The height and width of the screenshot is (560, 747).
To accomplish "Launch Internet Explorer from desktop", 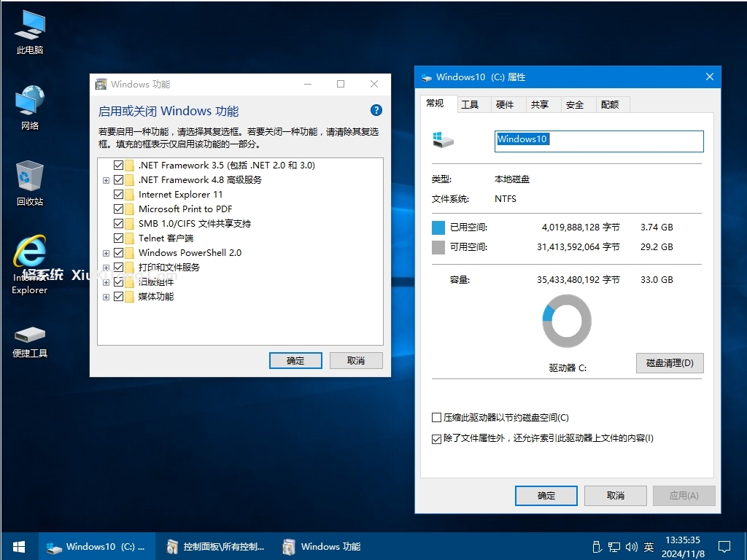I will click(29, 264).
